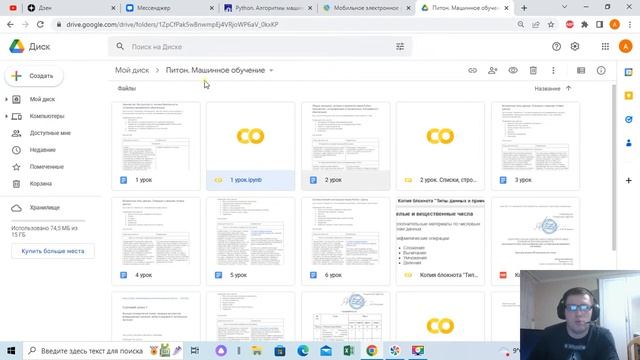Open a new browser tab
The width and height of the screenshot is (640, 360).
coord(524,8)
